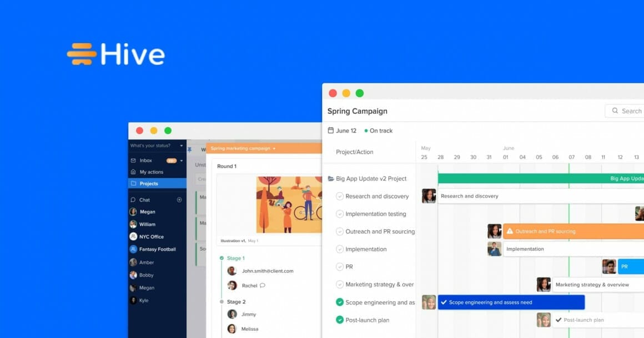The image size is (644, 338).
Task: Open the calendar icon next to June 12
Action: (x=330, y=130)
